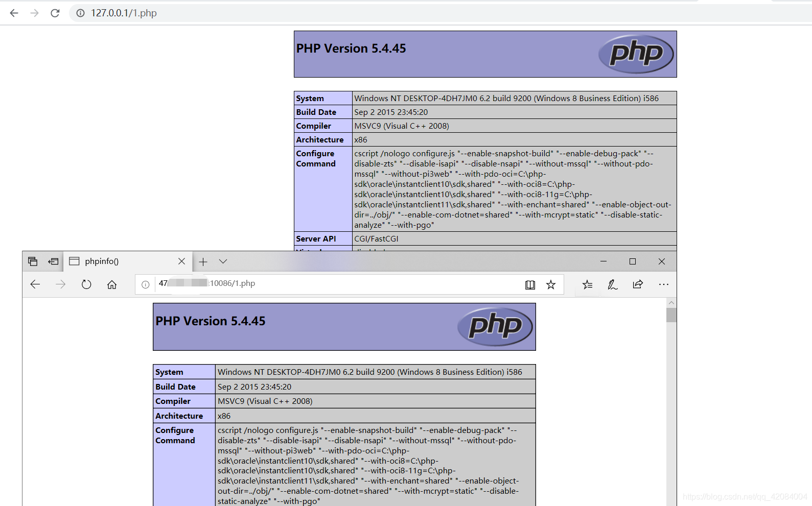Refresh the Edge page

click(x=86, y=284)
